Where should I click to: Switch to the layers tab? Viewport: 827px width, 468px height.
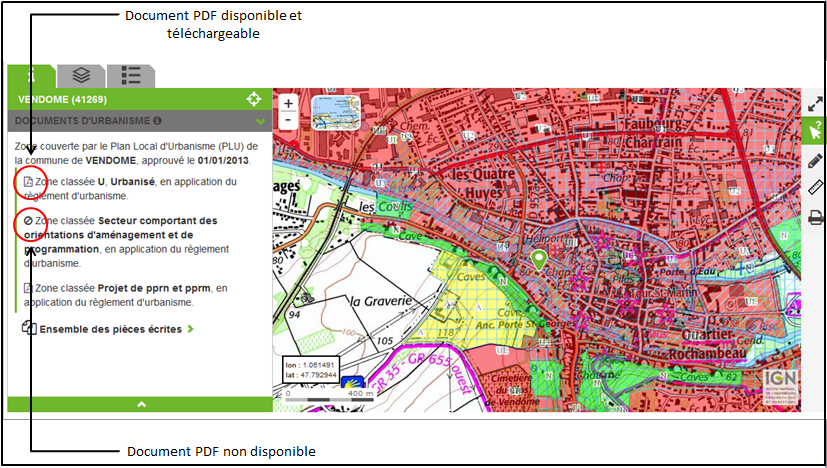point(82,76)
